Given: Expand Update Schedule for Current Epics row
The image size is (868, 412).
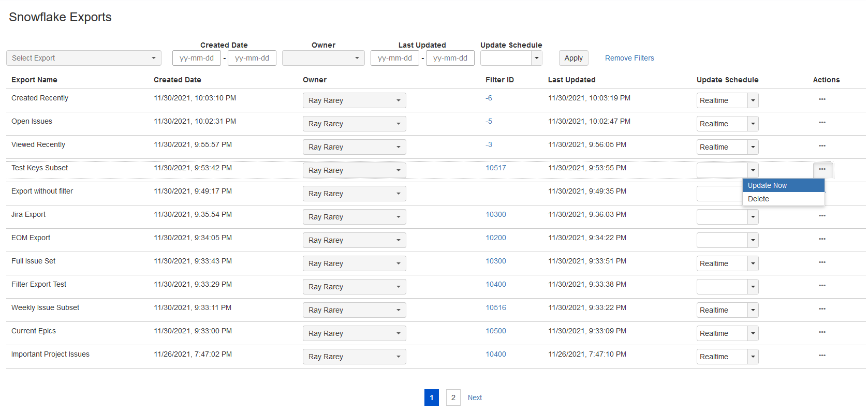Looking at the screenshot, I should pyautogui.click(x=753, y=333).
